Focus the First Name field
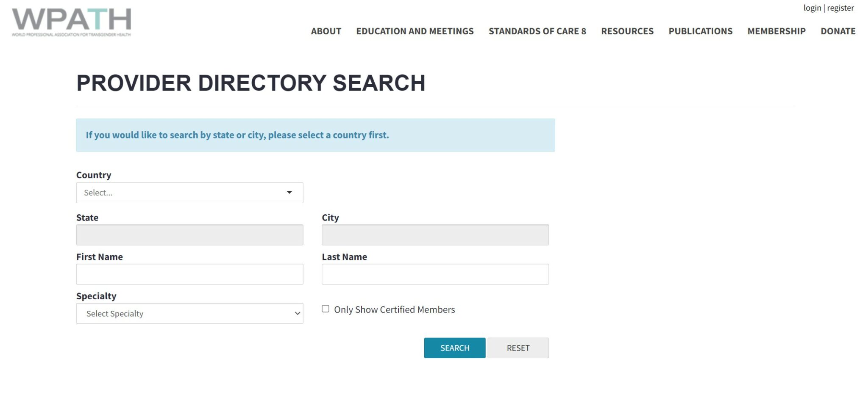 pos(189,274)
